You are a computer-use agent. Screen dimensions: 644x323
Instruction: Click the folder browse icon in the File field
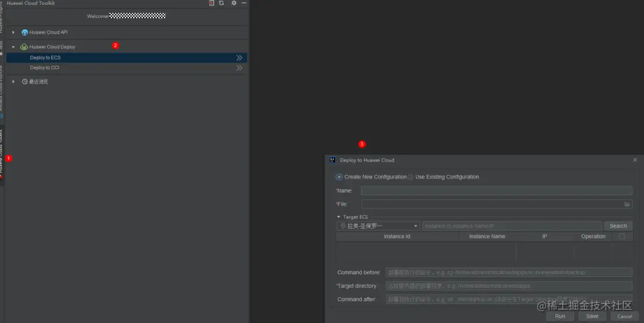point(627,204)
